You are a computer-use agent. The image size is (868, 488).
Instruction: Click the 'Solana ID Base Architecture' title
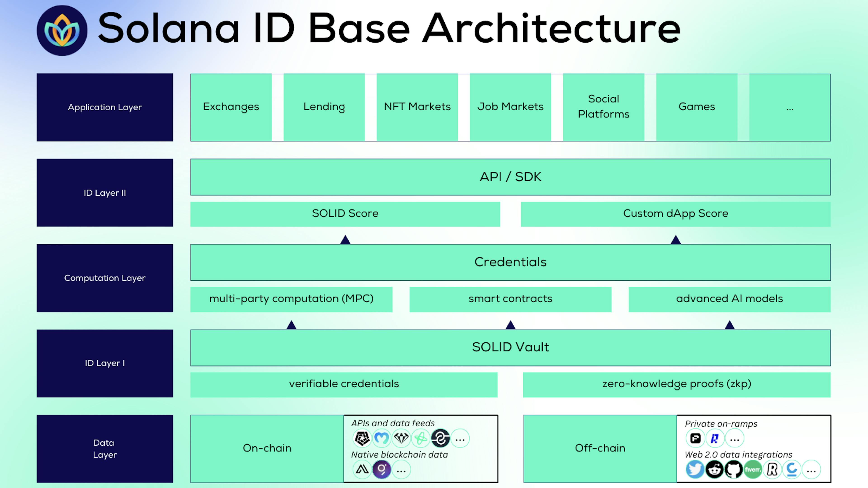point(389,28)
